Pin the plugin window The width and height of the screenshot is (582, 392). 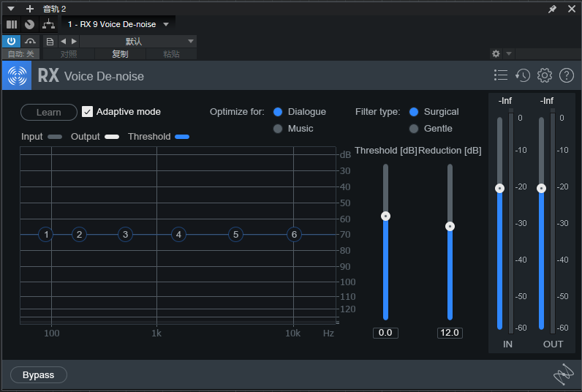(553, 9)
